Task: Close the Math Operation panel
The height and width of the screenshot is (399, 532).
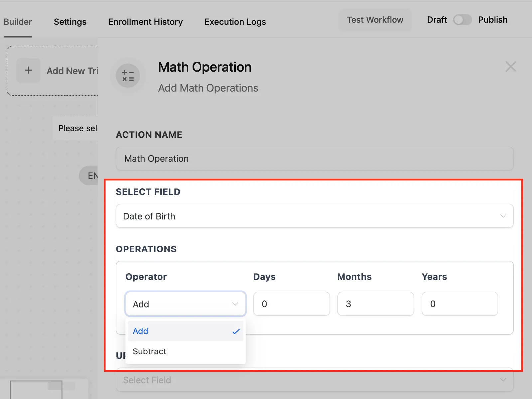Action: [511, 67]
